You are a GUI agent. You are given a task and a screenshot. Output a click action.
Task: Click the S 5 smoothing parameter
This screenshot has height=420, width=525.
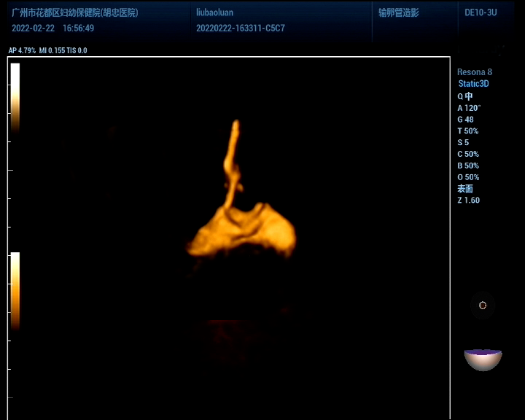point(463,142)
